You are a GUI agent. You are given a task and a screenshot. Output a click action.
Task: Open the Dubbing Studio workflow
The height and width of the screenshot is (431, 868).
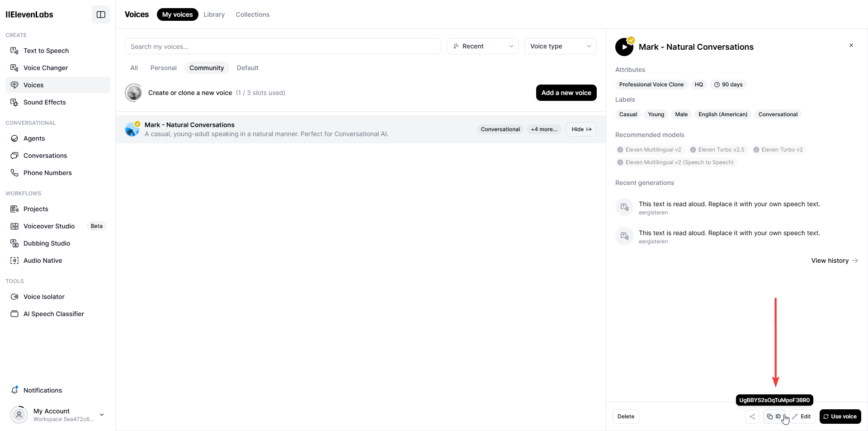coord(47,243)
